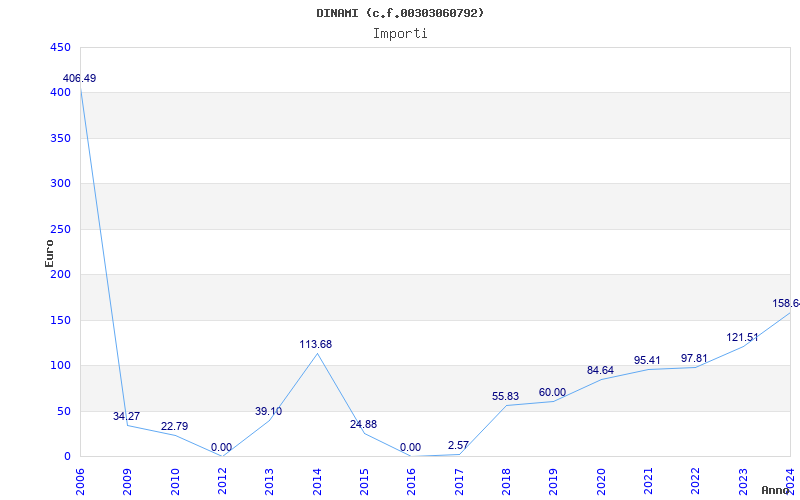Click the 'Importi' subtitle
Image resolution: width=800 pixels, height=500 pixels.
click(400, 34)
